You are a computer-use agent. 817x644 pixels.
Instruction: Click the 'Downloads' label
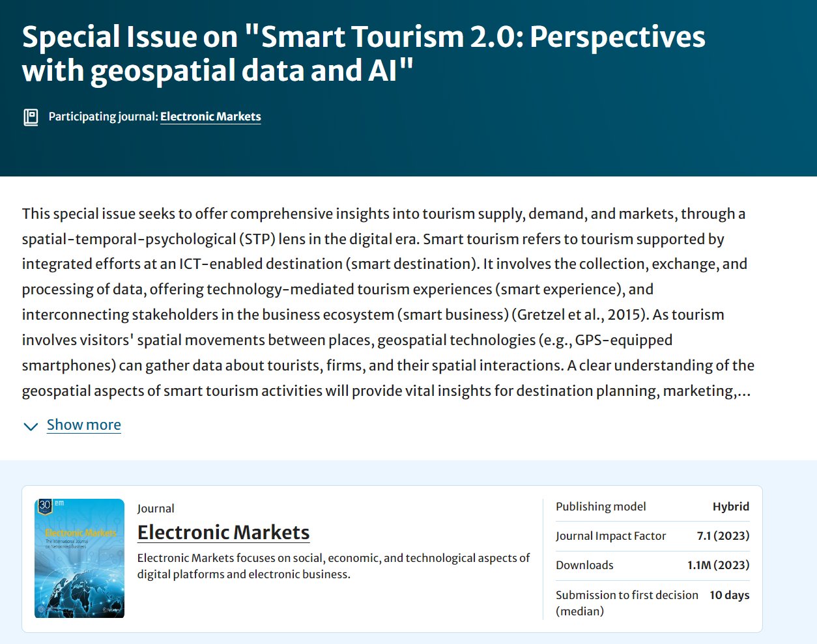(584, 565)
